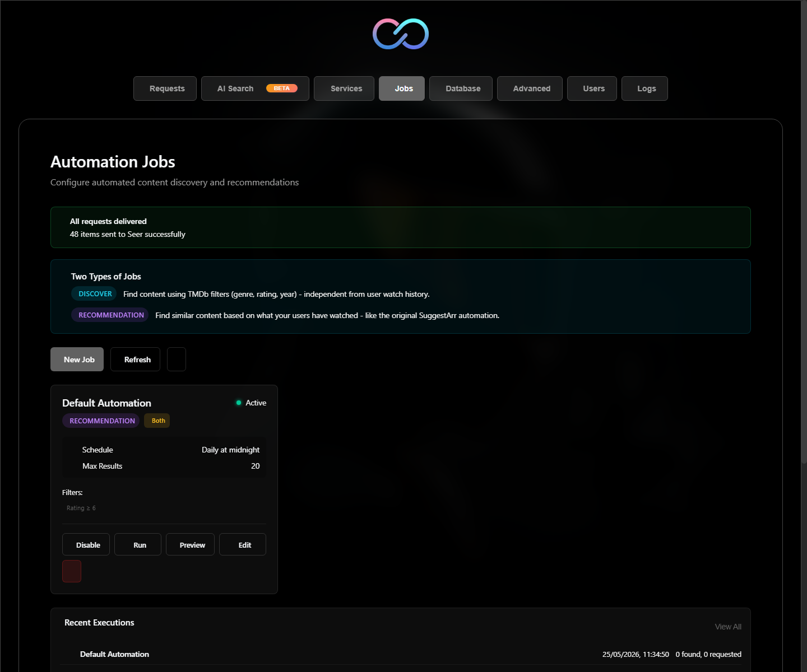807x672 pixels.
Task: Click the Recent Executions heading
Action: (x=99, y=623)
